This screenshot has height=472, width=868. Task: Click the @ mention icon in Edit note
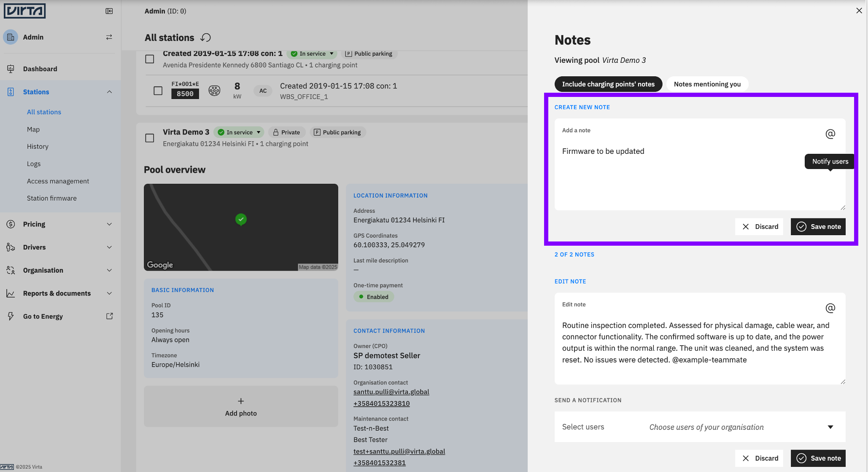pyautogui.click(x=830, y=308)
